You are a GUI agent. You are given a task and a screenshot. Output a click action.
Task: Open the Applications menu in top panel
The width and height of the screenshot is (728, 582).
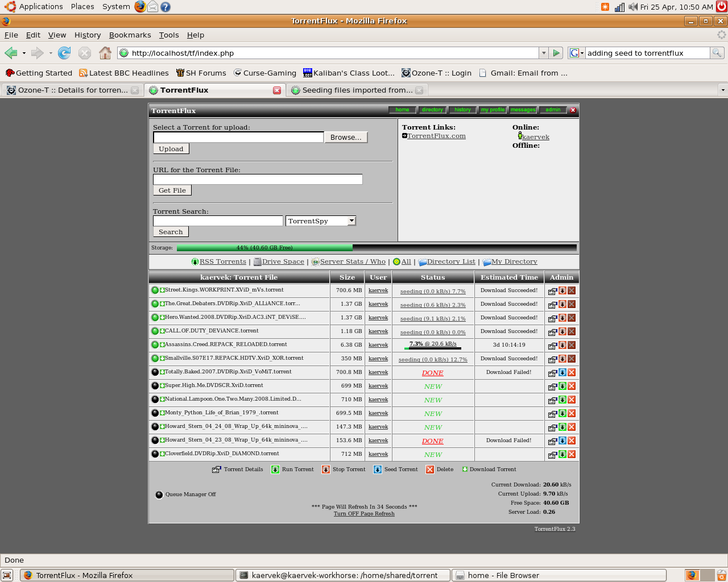point(41,7)
